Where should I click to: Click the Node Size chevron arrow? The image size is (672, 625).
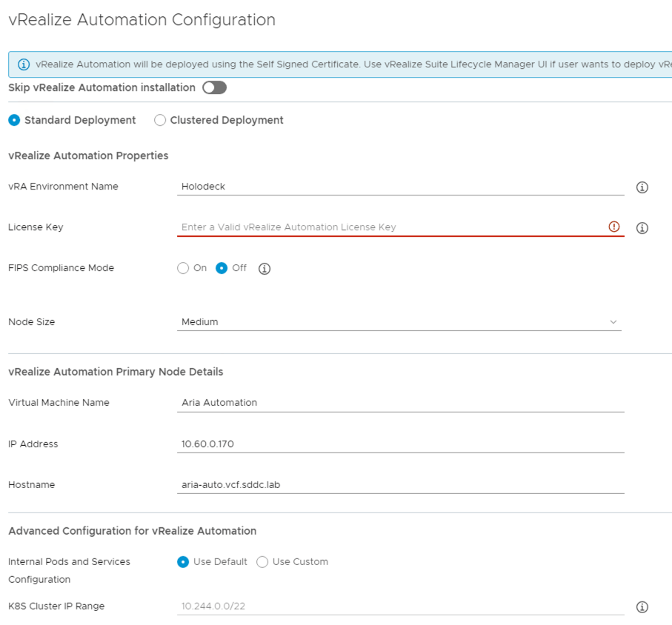click(613, 322)
